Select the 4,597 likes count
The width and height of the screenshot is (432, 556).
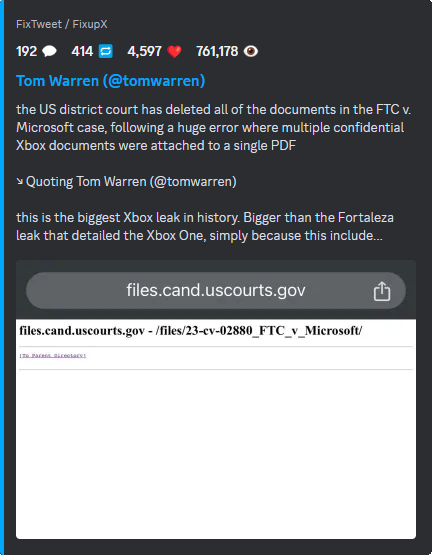(144, 51)
